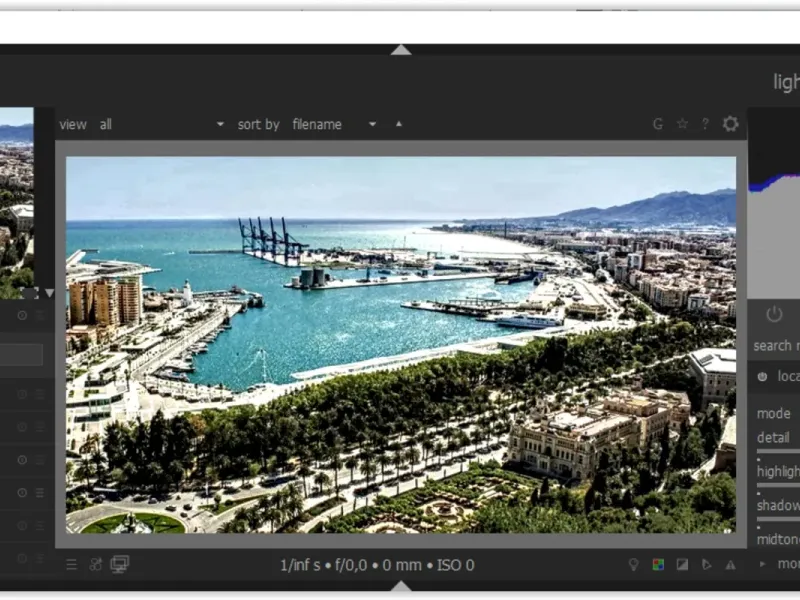Toggle the softproofing triangle icon

click(707, 564)
